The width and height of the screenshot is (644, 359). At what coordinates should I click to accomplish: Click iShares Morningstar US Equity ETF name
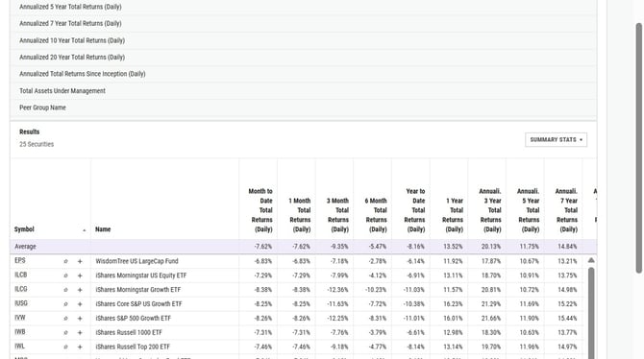coord(141,275)
